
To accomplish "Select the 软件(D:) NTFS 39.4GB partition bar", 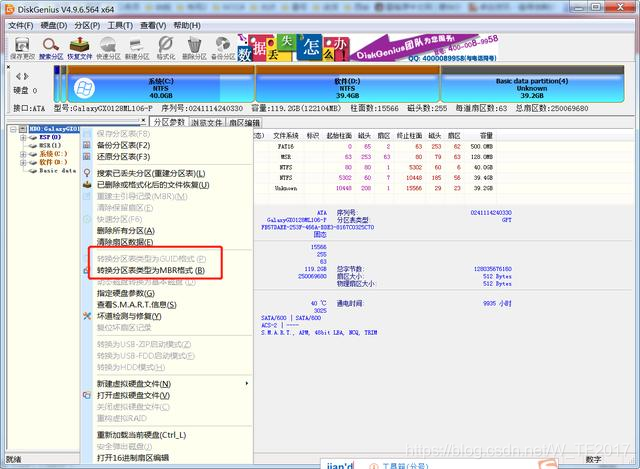I will [347, 84].
